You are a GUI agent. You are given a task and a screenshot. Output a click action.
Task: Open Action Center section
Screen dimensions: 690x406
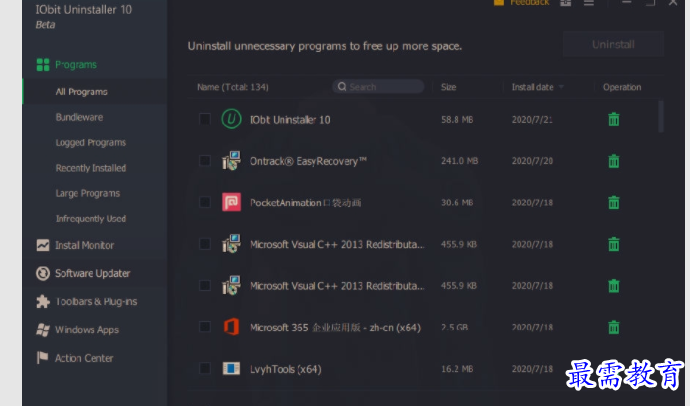point(84,358)
